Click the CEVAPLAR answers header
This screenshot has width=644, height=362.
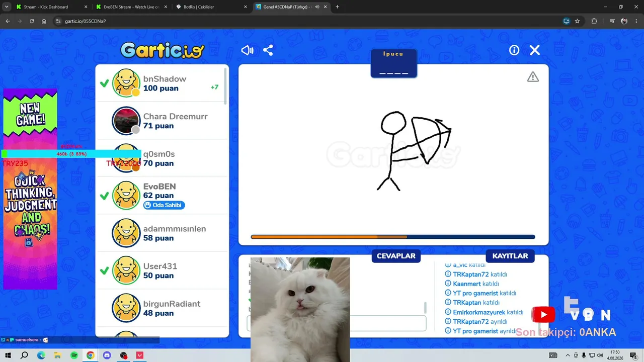tap(396, 256)
